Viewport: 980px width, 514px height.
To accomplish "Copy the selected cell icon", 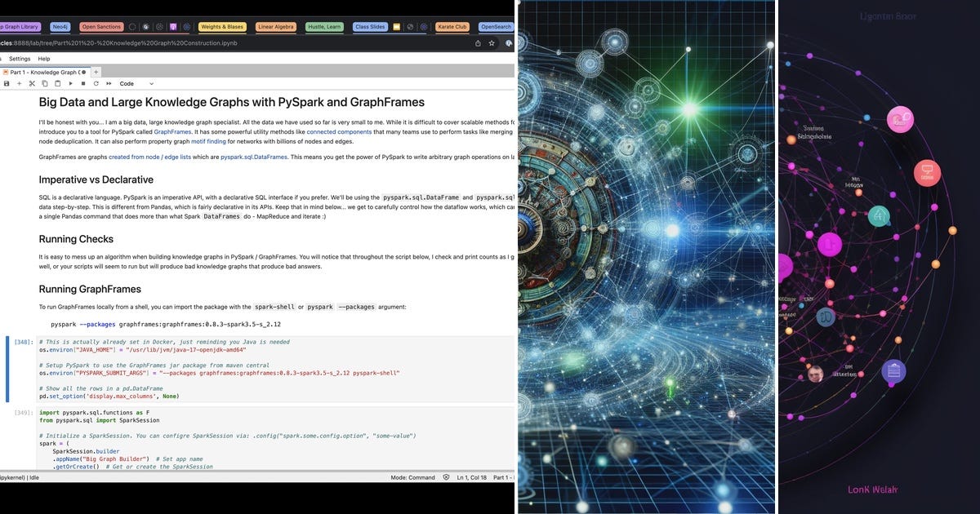I will [45, 83].
